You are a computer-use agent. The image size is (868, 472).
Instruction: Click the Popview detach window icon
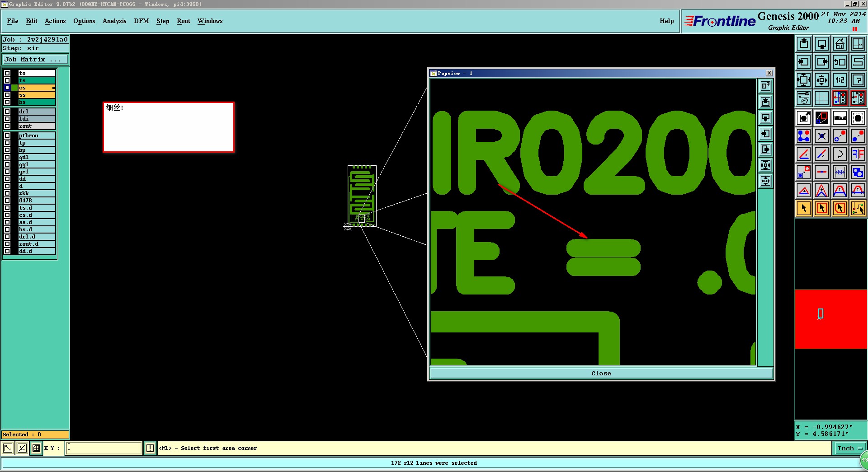(x=765, y=86)
